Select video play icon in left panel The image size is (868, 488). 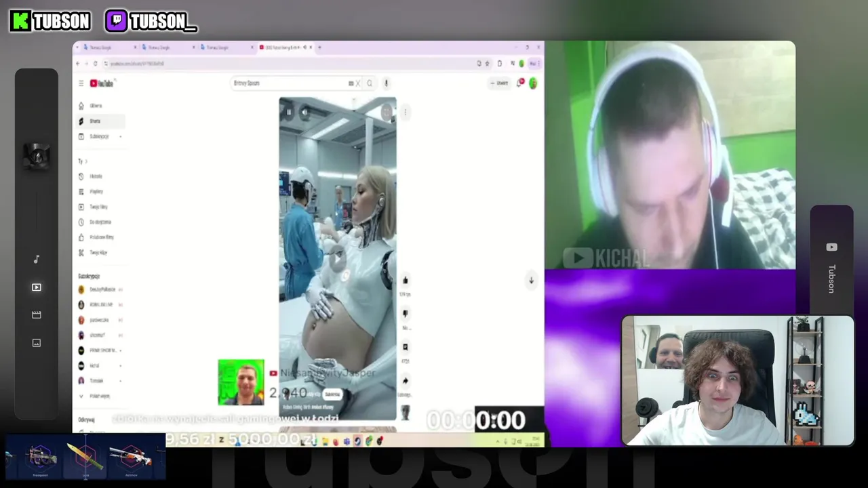37,287
